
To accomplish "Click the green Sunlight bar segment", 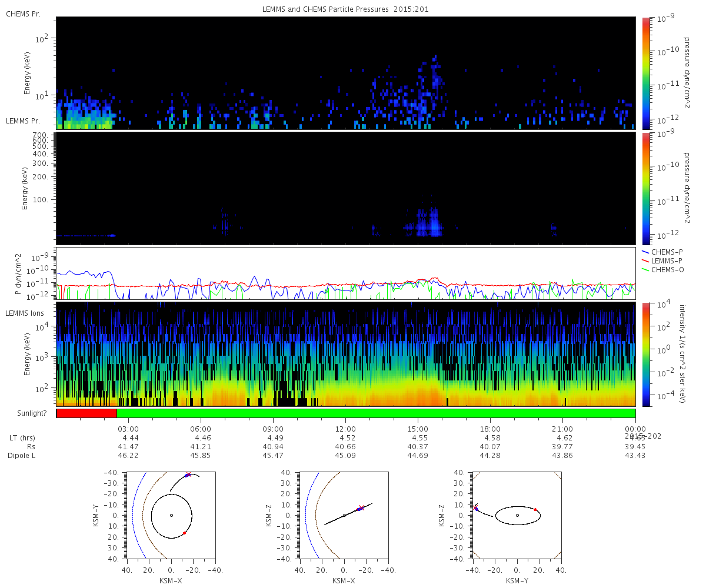I will [x=376, y=413].
